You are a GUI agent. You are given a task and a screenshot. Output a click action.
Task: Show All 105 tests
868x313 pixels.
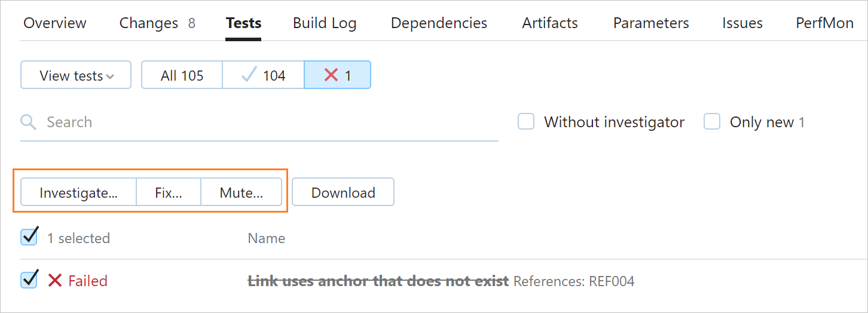[182, 75]
